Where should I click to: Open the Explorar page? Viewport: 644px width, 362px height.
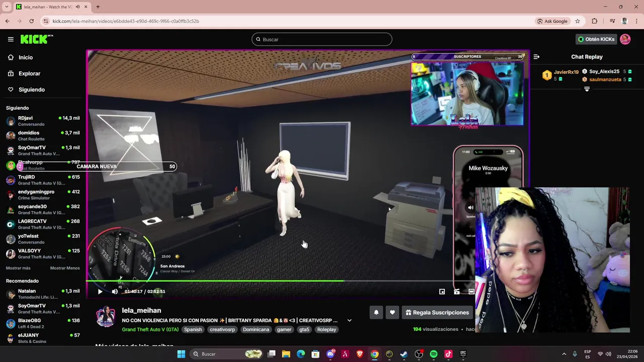coord(24,73)
